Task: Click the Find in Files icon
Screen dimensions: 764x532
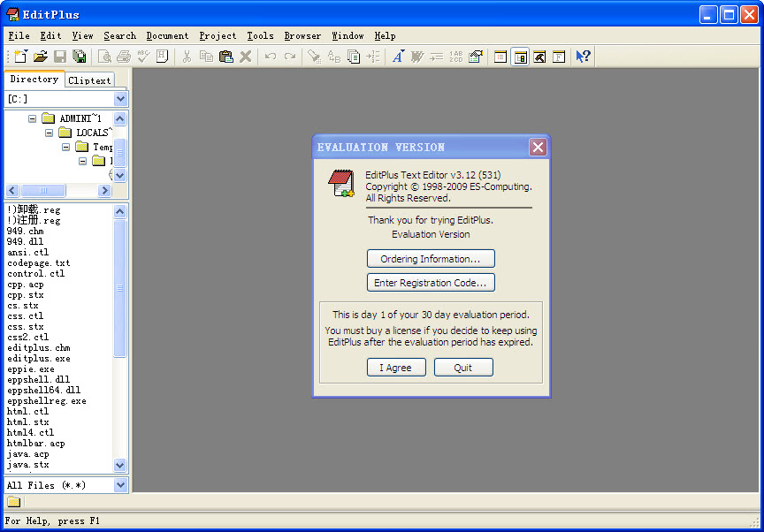Action: [x=353, y=57]
